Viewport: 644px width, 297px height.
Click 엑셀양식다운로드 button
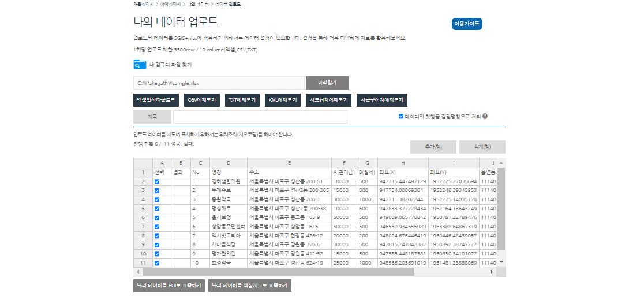[156, 100]
